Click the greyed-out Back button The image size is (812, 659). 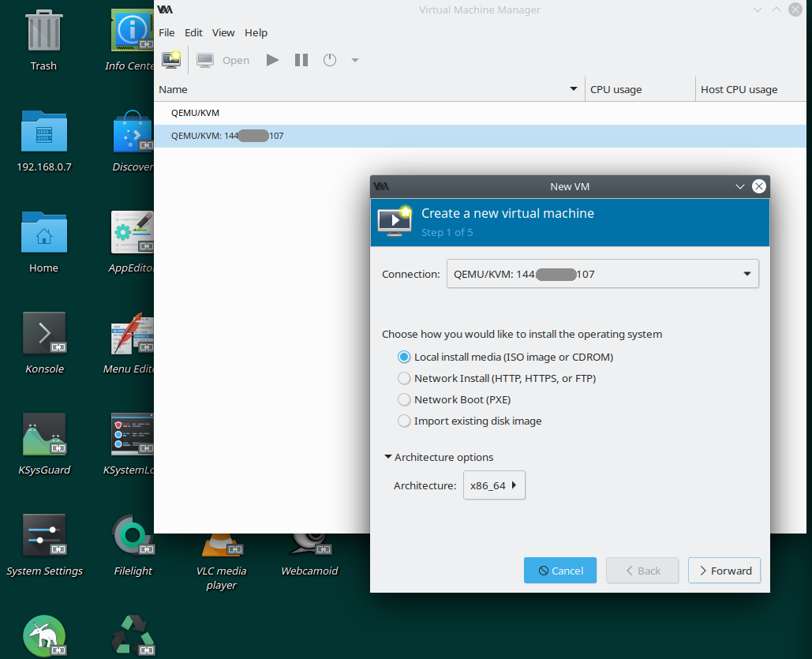coord(642,571)
